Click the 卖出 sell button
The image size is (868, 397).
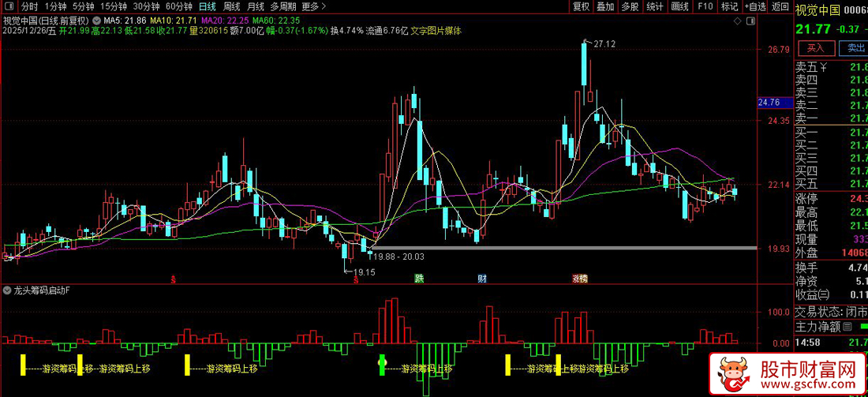coord(855,48)
